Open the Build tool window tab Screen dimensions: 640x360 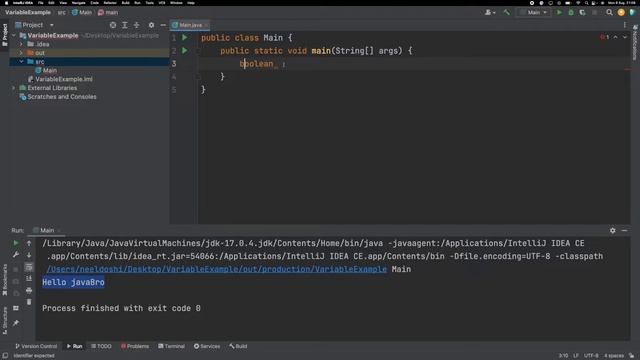[238, 346]
